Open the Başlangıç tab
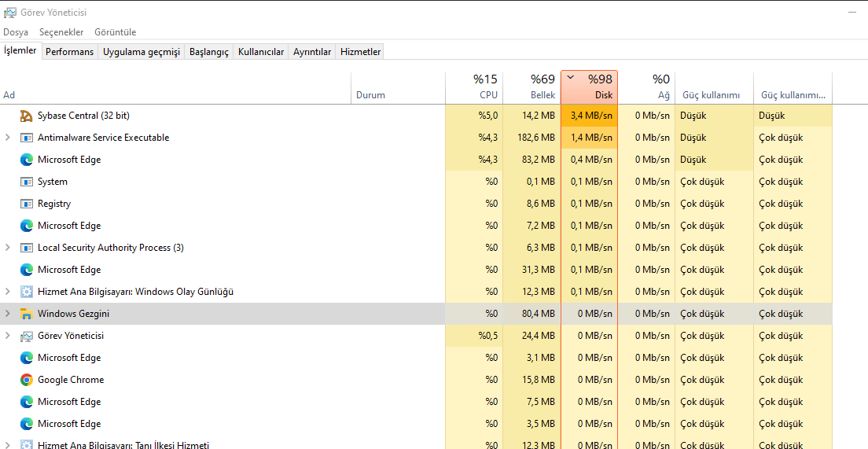The image size is (868, 449). tap(209, 52)
